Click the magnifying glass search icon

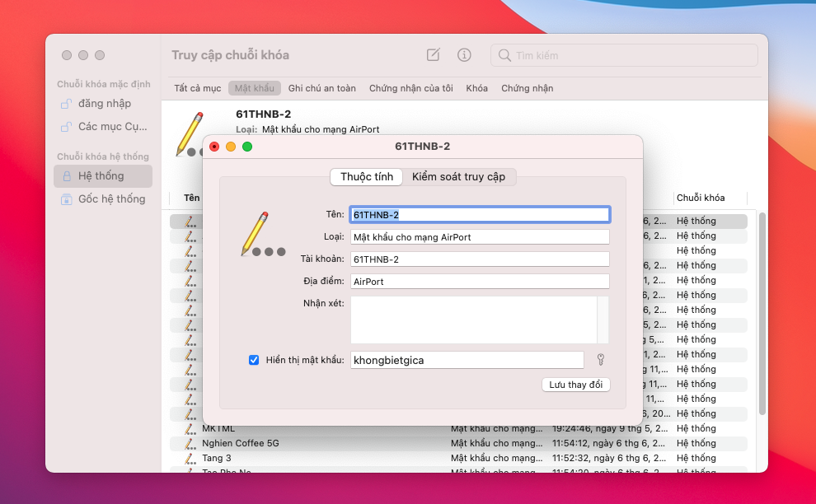pyautogui.click(x=504, y=55)
